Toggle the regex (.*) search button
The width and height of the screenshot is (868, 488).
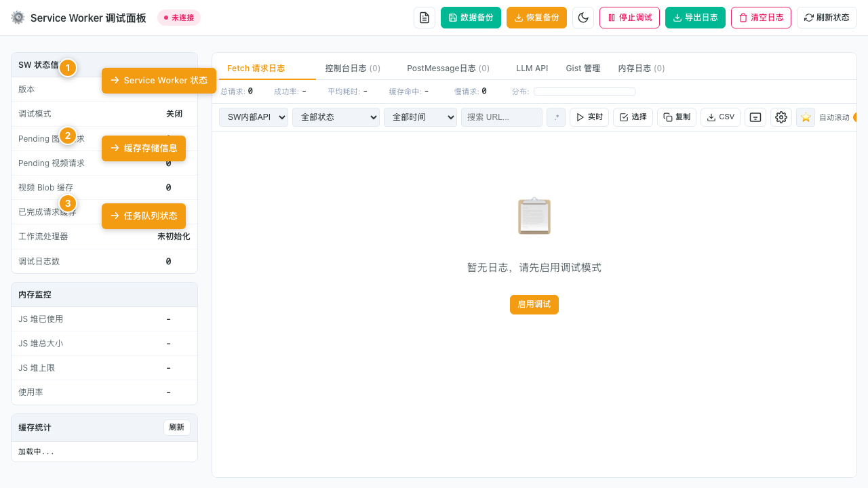click(556, 117)
